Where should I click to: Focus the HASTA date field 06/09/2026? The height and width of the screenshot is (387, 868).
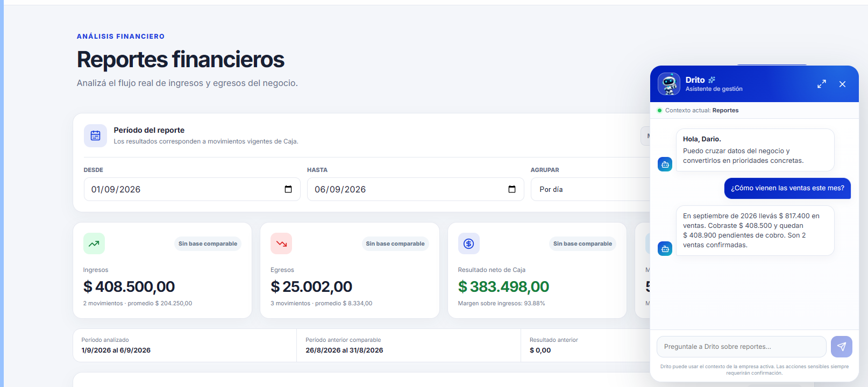coord(416,189)
